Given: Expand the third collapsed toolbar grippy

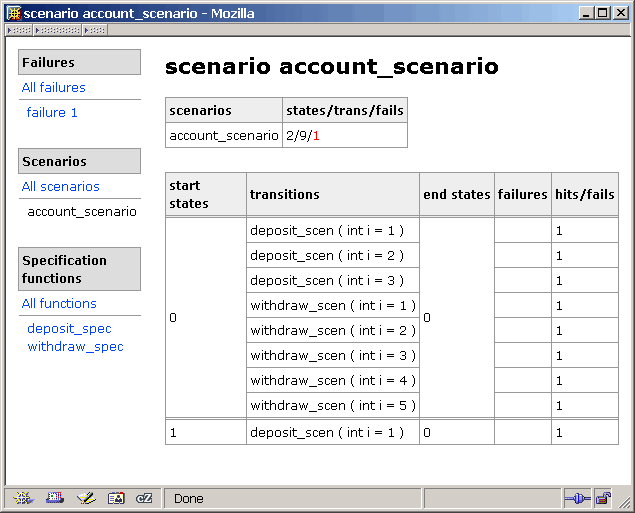Looking at the screenshot, I should [x=95, y=30].
